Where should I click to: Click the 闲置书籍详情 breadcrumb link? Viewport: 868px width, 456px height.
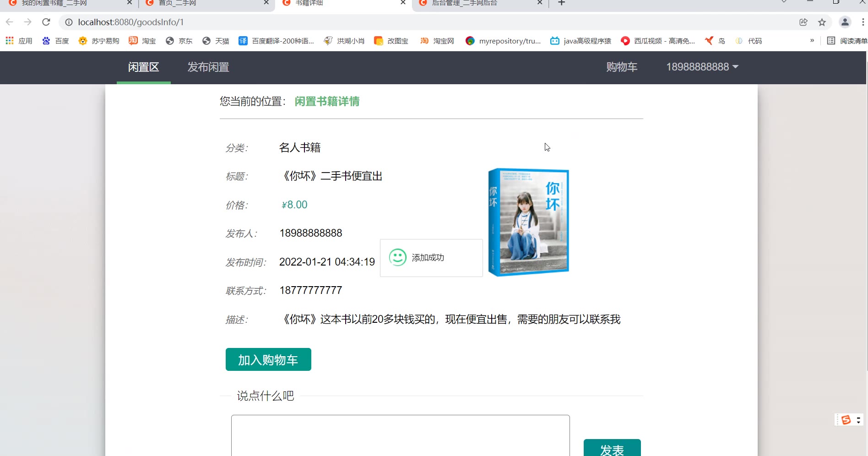point(327,101)
